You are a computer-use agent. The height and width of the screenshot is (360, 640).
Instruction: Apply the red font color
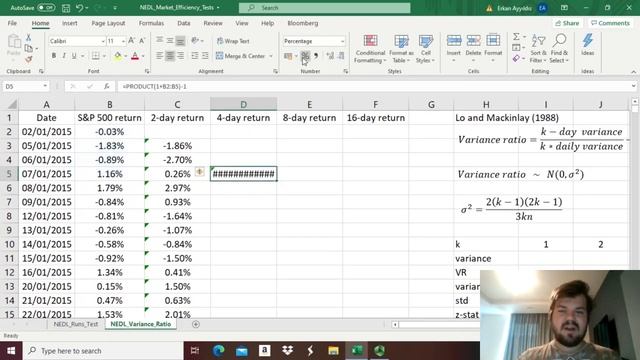point(135,56)
